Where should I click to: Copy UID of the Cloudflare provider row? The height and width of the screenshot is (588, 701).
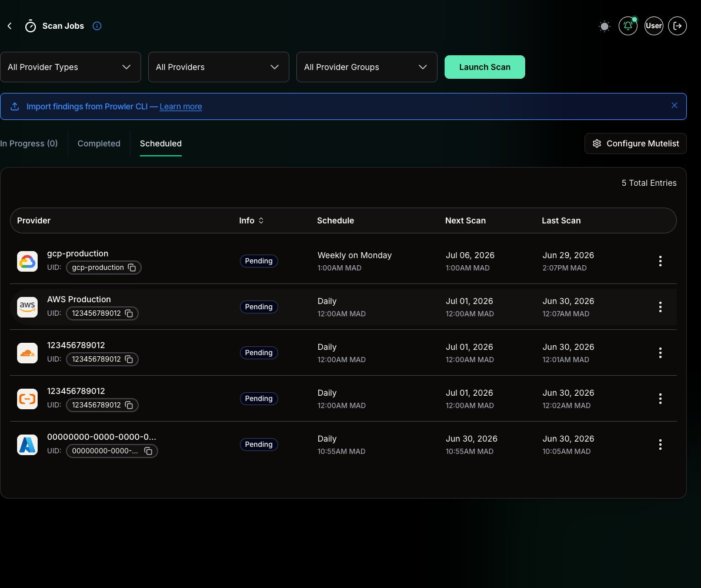pyautogui.click(x=129, y=359)
